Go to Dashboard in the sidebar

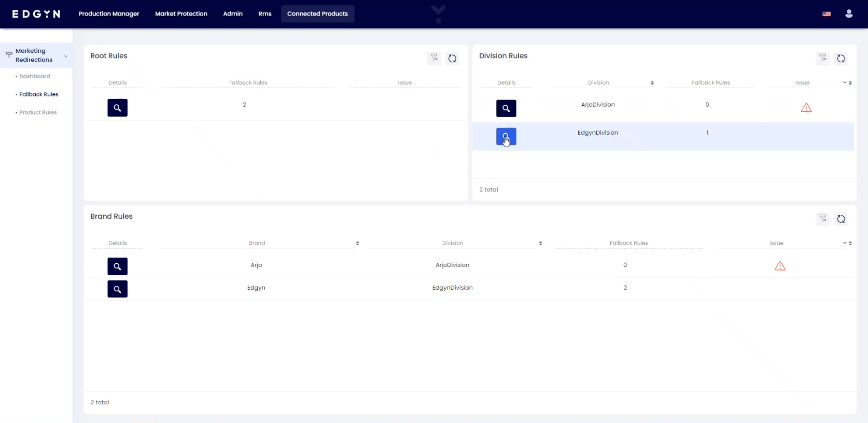35,76
